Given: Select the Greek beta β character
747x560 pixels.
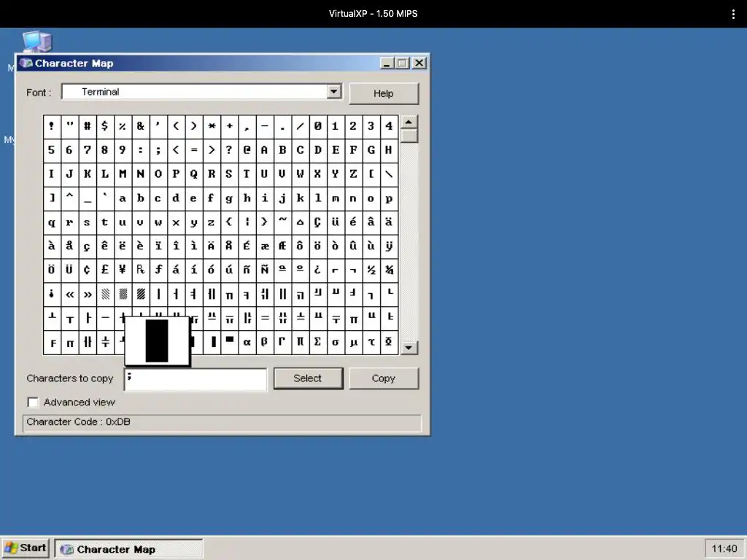Looking at the screenshot, I should click(x=264, y=342).
